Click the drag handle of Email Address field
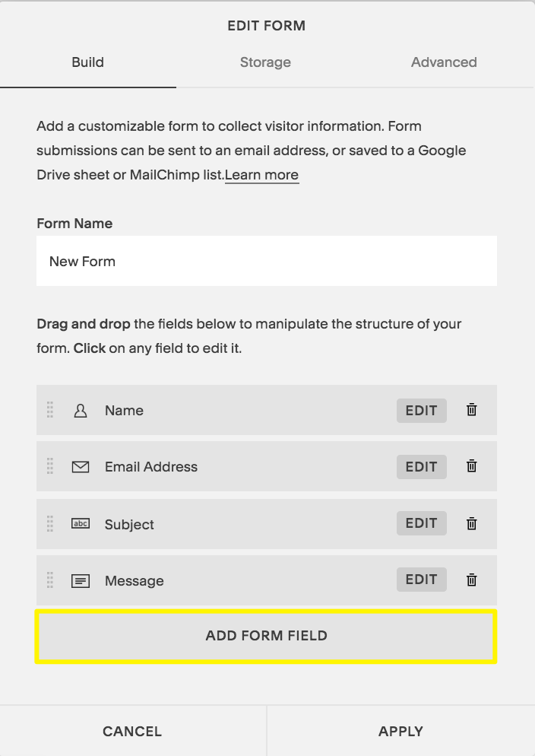This screenshot has width=535, height=756. click(50, 466)
